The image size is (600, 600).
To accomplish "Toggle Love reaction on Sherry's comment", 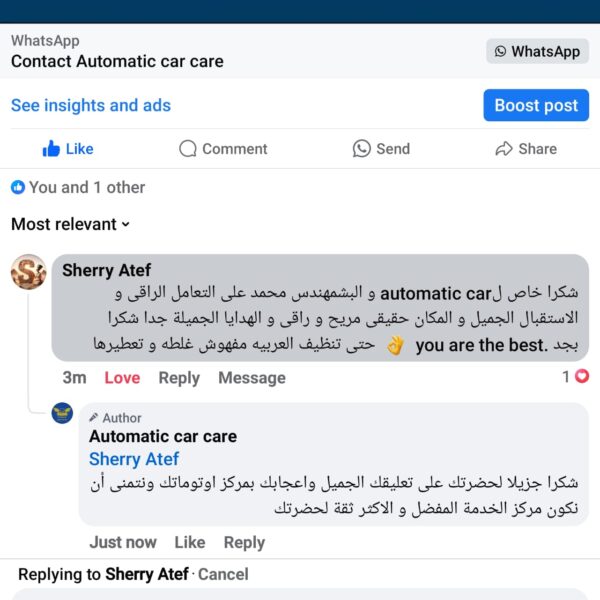I will click(122, 378).
